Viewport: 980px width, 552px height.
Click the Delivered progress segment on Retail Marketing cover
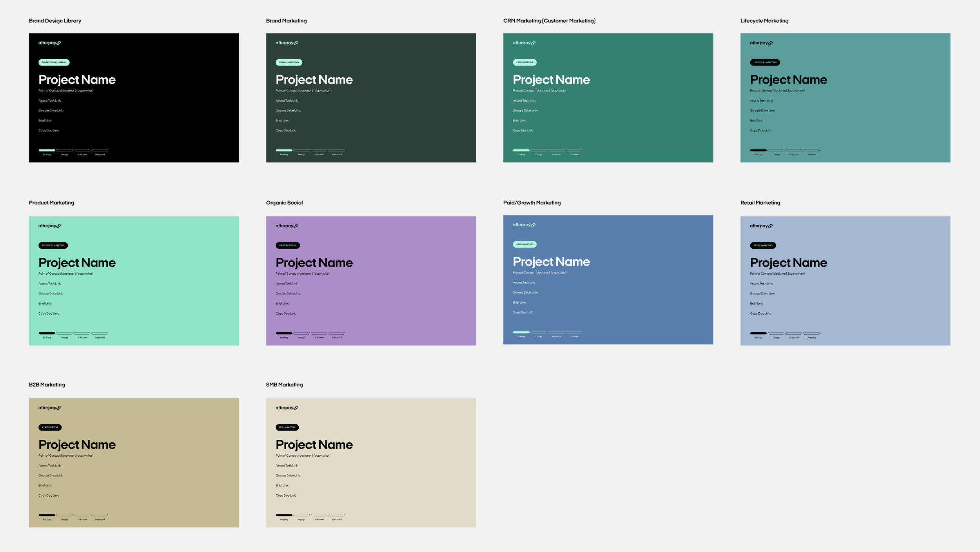(811, 333)
